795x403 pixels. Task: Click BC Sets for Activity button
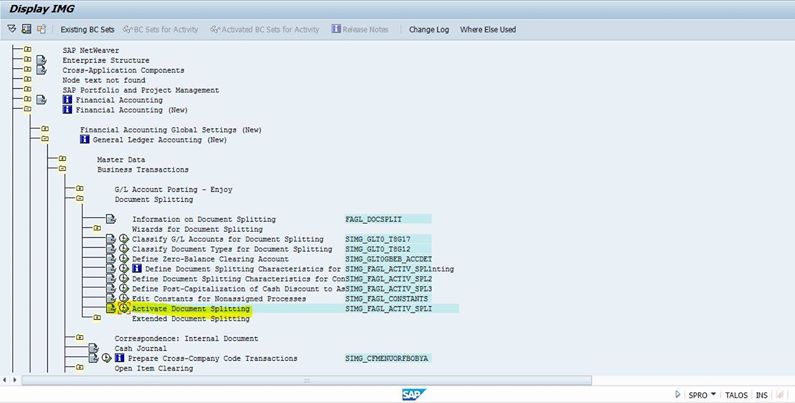tap(160, 29)
